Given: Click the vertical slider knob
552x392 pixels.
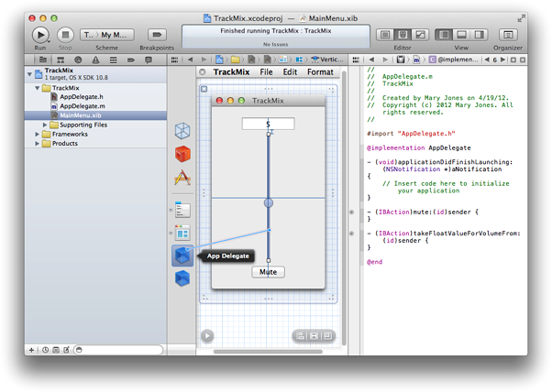Looking at the screenshot, I should tap(269, 202).
